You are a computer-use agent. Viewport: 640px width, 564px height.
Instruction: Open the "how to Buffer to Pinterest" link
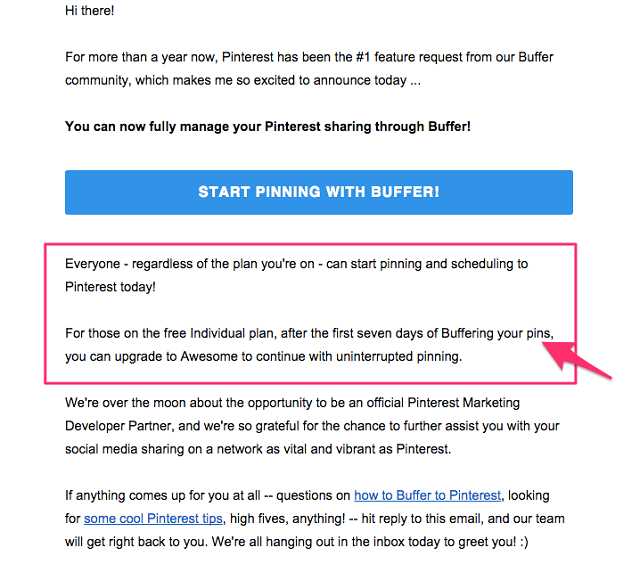pyautogui.click(x=428, y=495)
